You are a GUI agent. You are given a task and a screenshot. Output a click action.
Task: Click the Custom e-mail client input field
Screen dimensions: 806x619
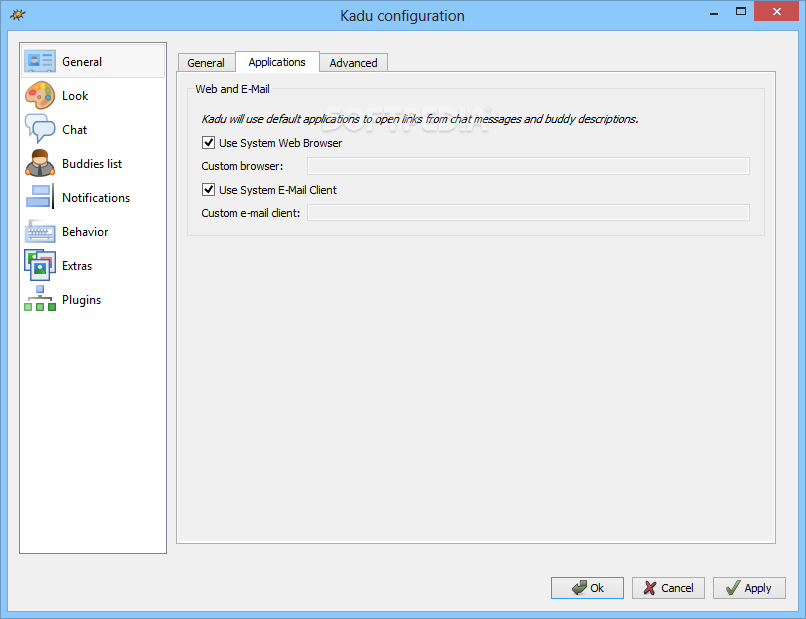coord(528,213)
